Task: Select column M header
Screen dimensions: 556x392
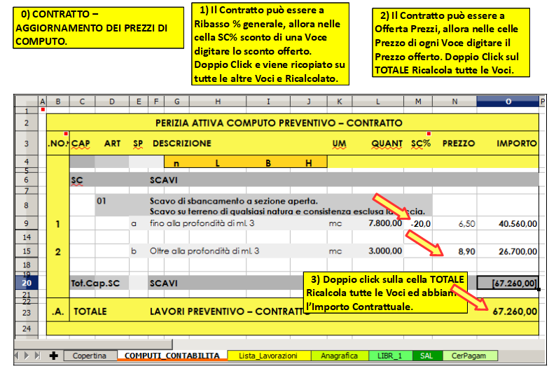Action: point(418,101)
